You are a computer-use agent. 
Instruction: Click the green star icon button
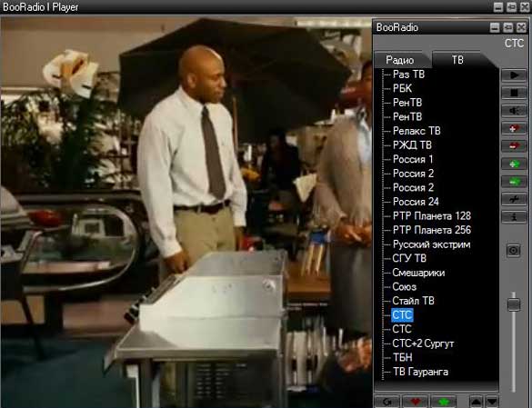[443, 402]
